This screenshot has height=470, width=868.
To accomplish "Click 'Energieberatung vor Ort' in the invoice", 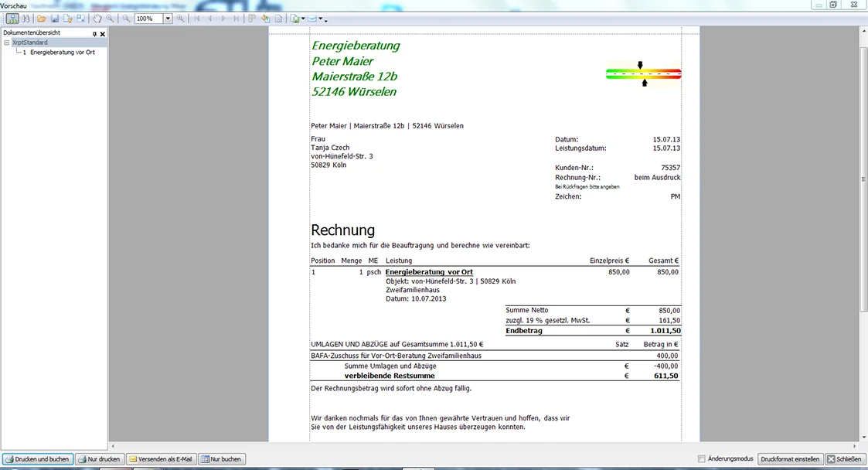I will (x=429, y=272).
